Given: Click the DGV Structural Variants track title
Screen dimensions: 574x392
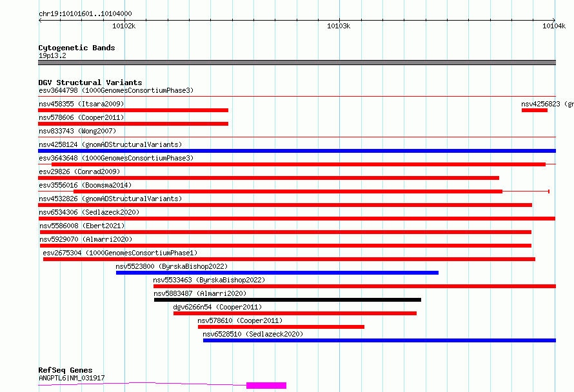Looking at the screenshot, I should (90, 83).
